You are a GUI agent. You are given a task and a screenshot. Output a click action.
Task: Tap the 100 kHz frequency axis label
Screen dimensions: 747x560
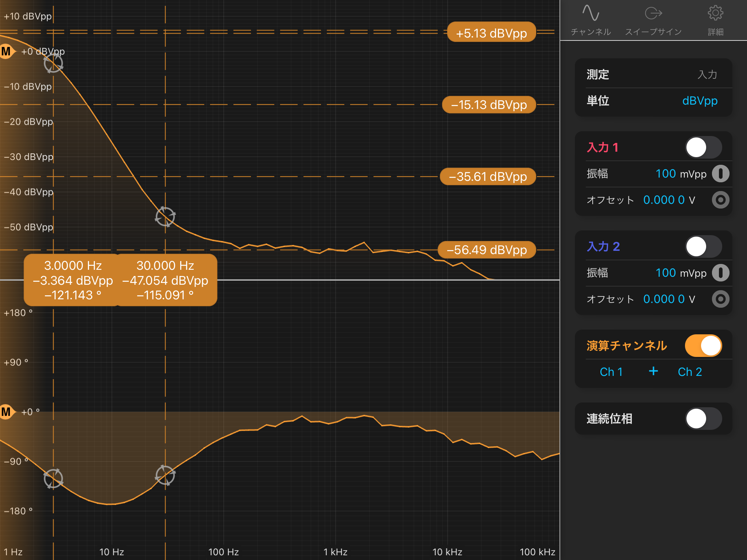pos(537,552)
